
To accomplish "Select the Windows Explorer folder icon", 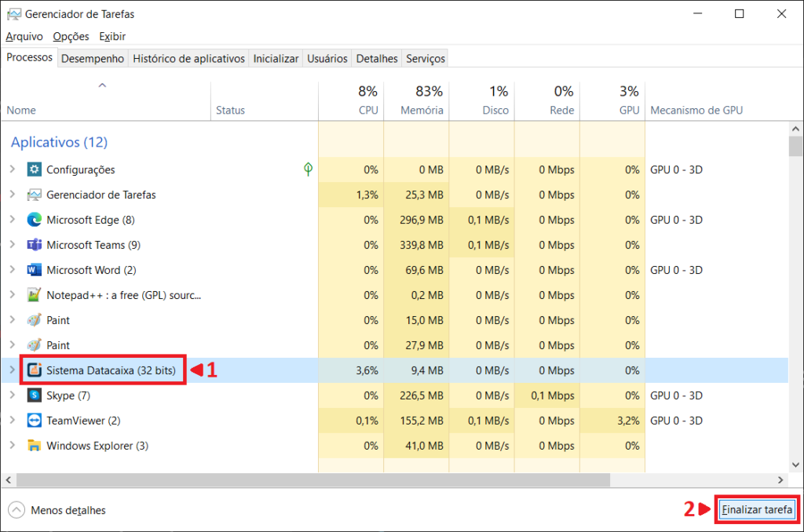I will pyautogui.click(x=34, y=446).
